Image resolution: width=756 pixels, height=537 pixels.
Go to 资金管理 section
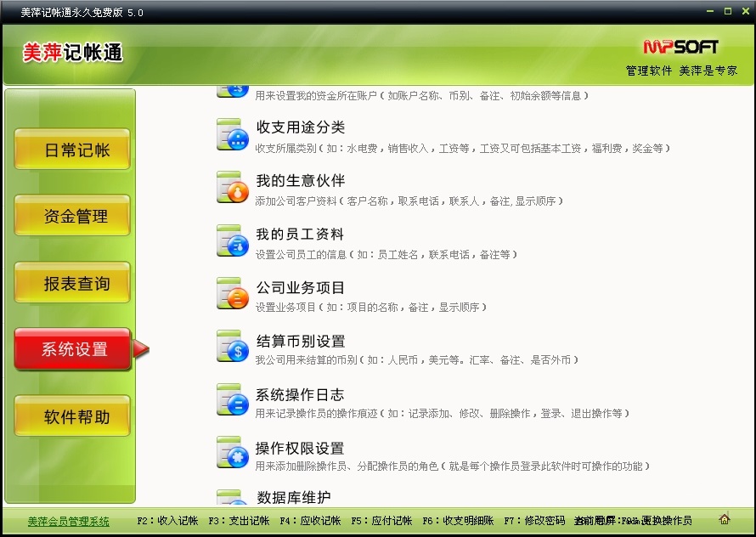click(72, 216)
